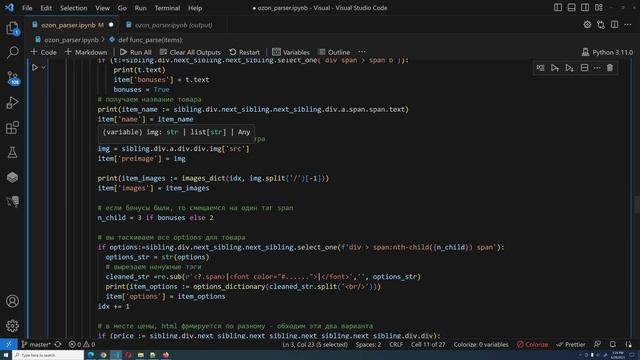Open the Go menu
Screen dimensions: 640x360
coord(122,8)
